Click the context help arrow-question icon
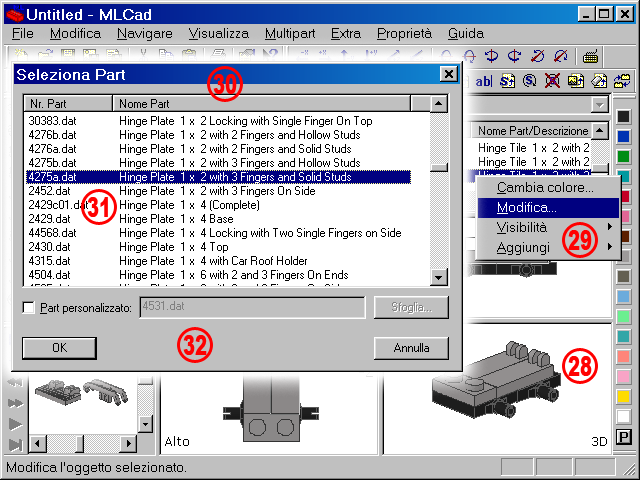This screenshot has height=480, width=640. pyautogui.click(x=270, y=55)
